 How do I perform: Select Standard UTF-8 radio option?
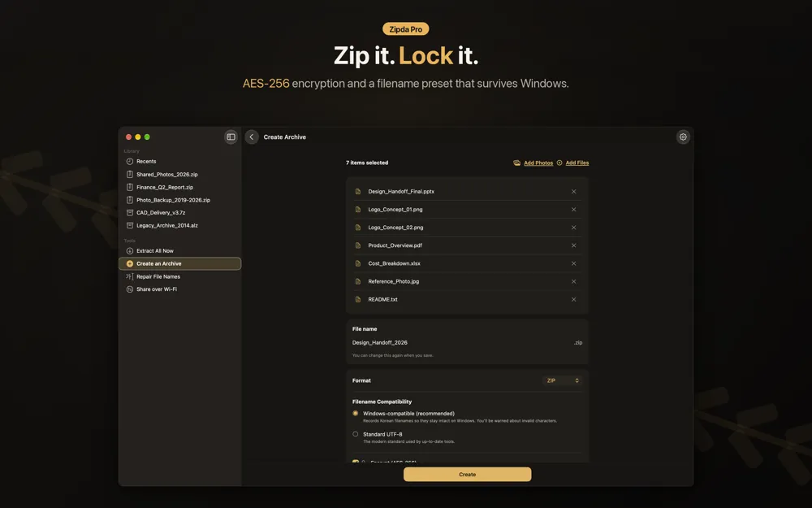pyautogui.click(x=356, y=434)
